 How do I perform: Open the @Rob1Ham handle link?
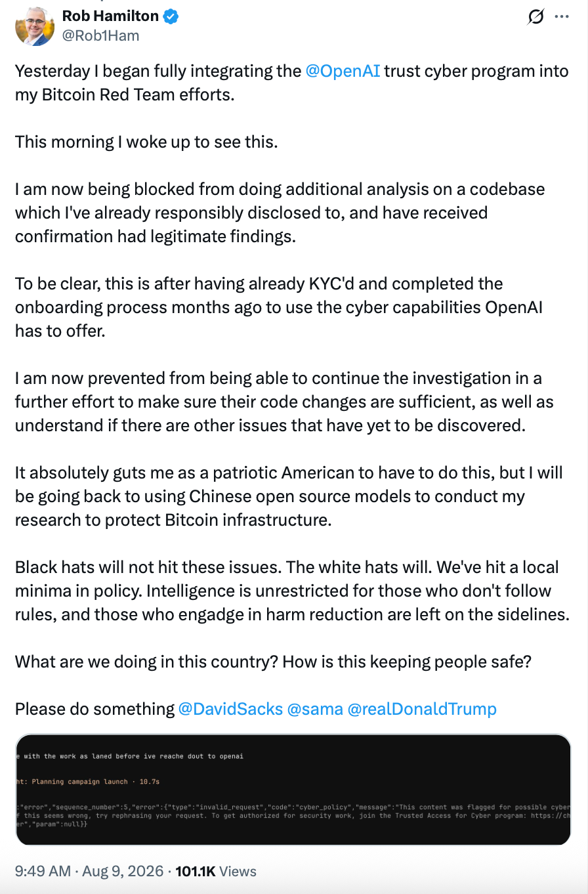100,35
